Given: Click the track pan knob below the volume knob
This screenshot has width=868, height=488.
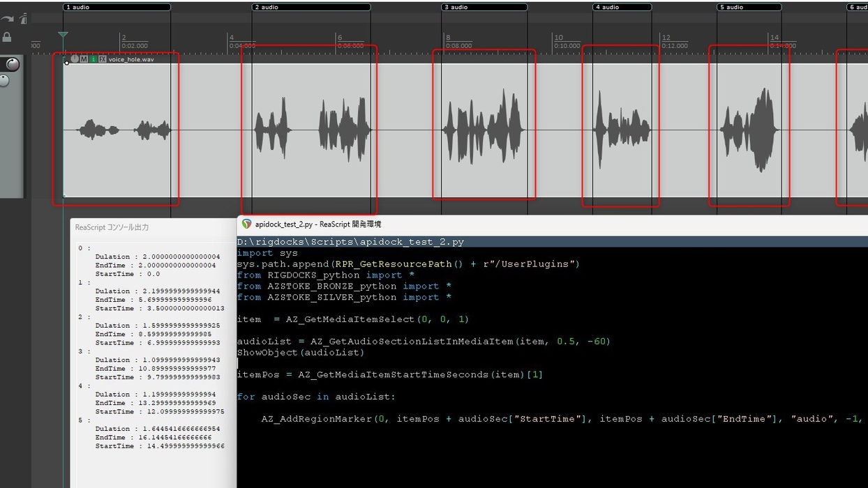Looking at the screenshot, I should pyautogui.click(x=4, y=81).
